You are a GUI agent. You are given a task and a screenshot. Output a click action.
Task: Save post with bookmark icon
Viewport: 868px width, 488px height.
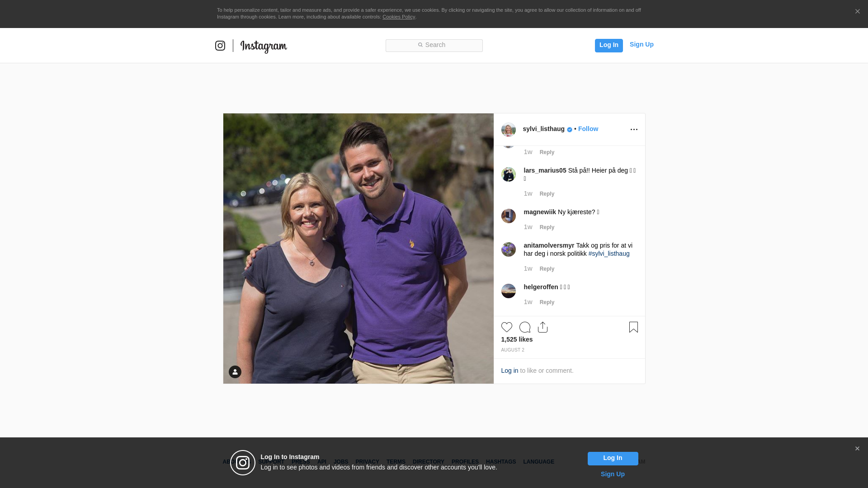pyautogui.click(x=633, y=327)
